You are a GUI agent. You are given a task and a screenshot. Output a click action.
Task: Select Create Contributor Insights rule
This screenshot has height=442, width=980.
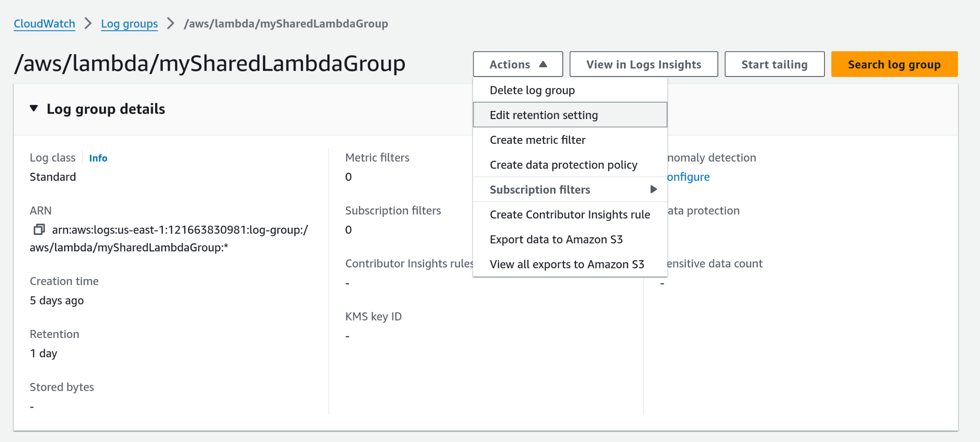[x=570, y=215]
